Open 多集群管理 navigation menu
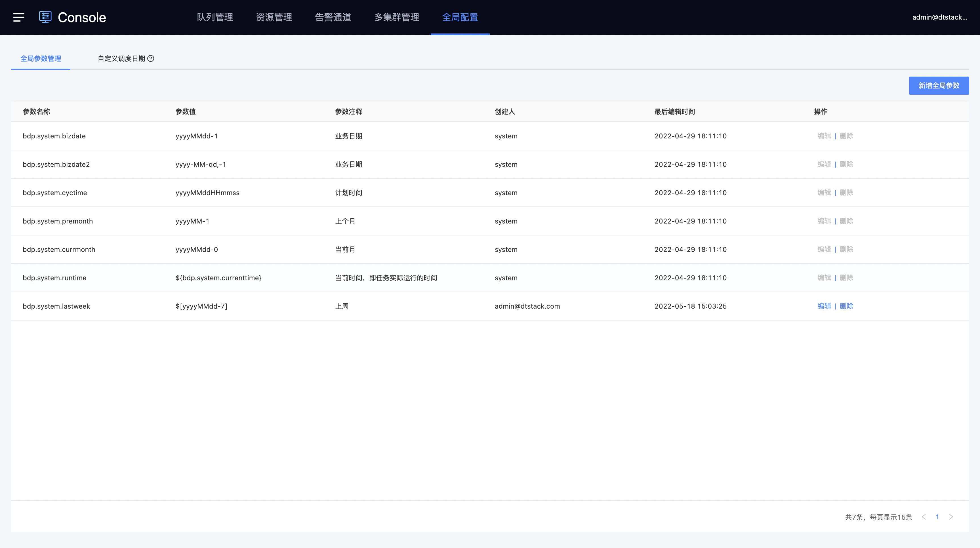 [396, 18]
